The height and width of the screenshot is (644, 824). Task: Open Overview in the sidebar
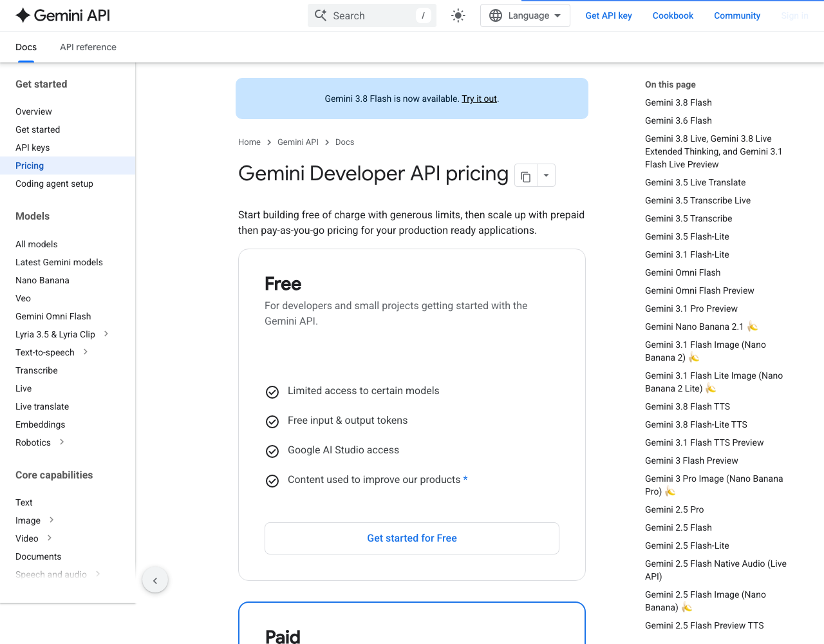tap(33, 111)
